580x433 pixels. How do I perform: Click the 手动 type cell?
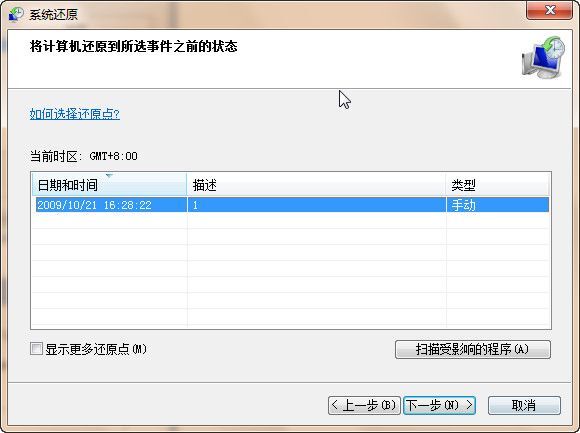coord(498,205)
